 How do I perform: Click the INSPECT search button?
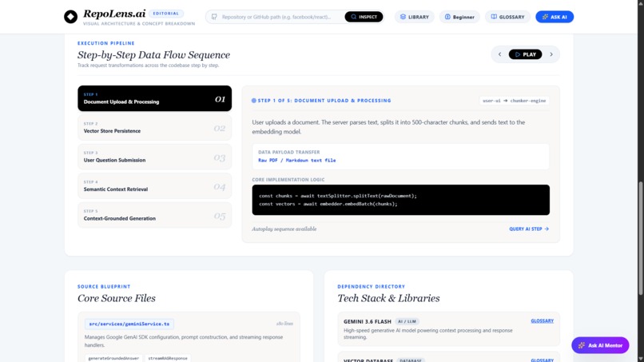(x=364, y=17)
